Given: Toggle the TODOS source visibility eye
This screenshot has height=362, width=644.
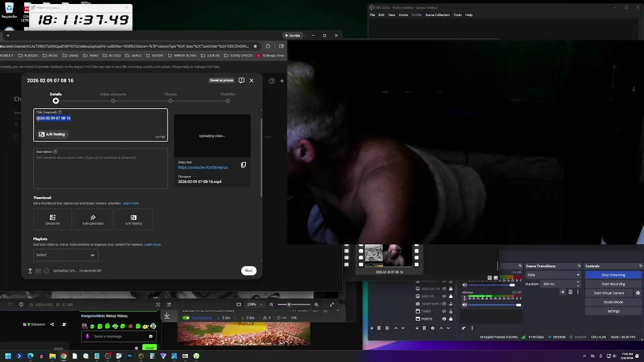Looking at the screenshot, I should coord(444,319).
